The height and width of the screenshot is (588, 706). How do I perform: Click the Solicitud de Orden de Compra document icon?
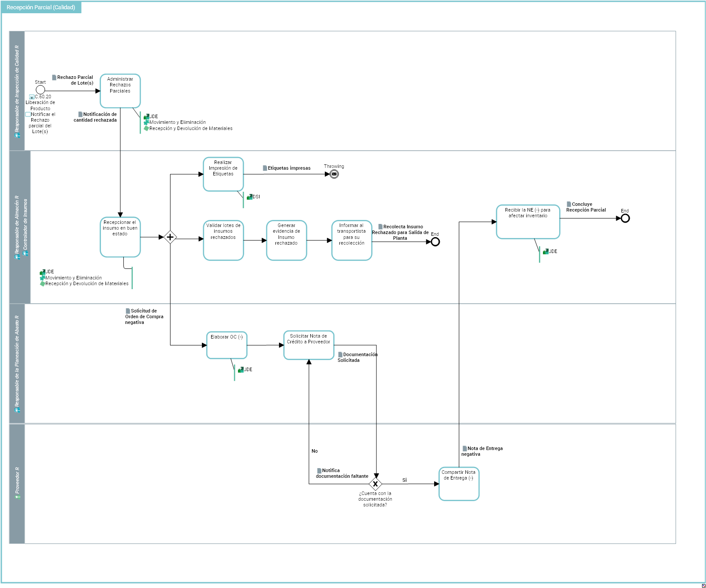(x=128, y=311)
